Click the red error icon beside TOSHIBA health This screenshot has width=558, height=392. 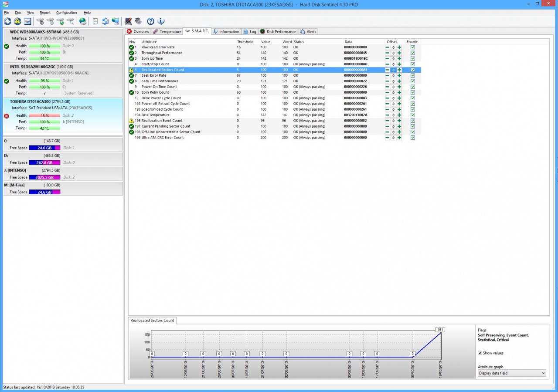tap(7, 116)
